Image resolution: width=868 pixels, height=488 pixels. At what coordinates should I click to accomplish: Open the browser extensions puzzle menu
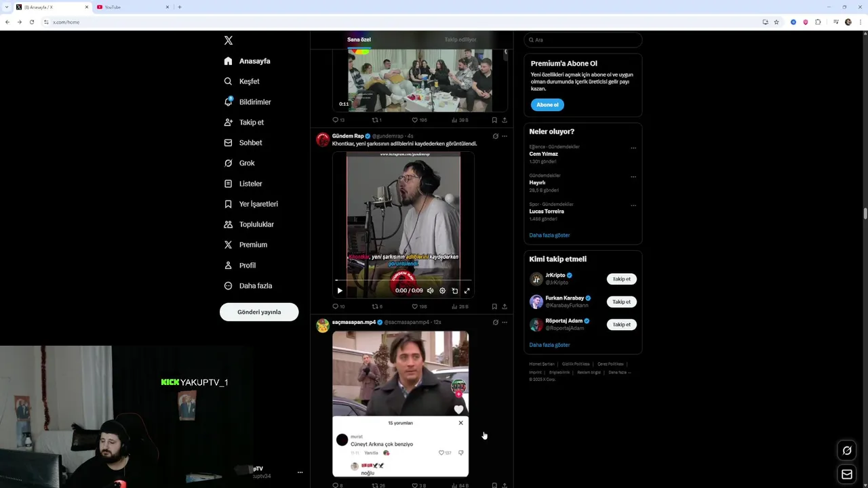tap(818, 22)
